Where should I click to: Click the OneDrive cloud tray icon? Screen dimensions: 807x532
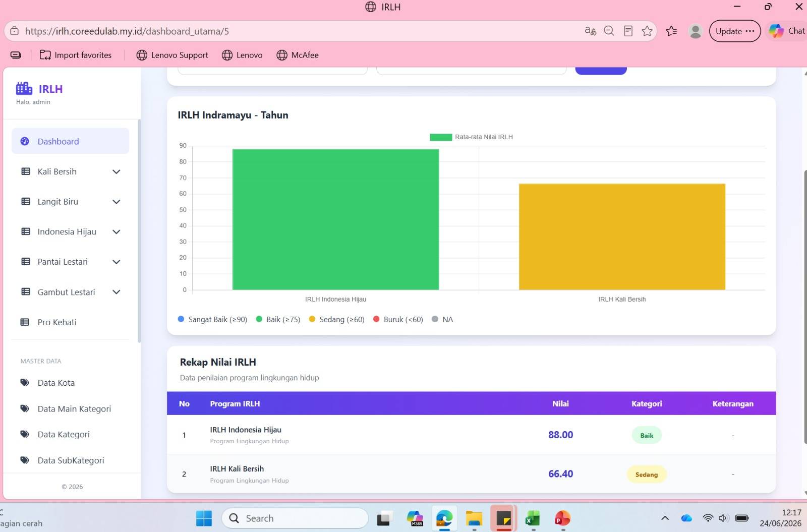tap(686, 518)
